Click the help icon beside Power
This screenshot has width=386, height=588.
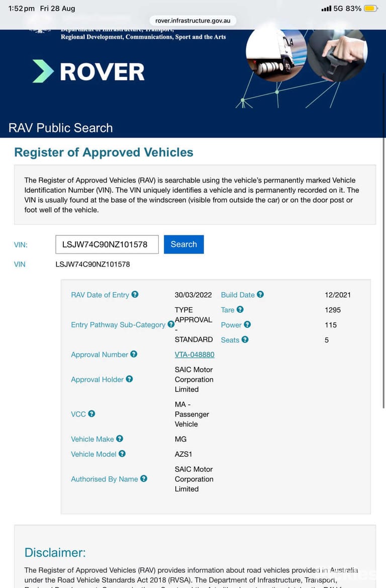[x=247, y=324]
